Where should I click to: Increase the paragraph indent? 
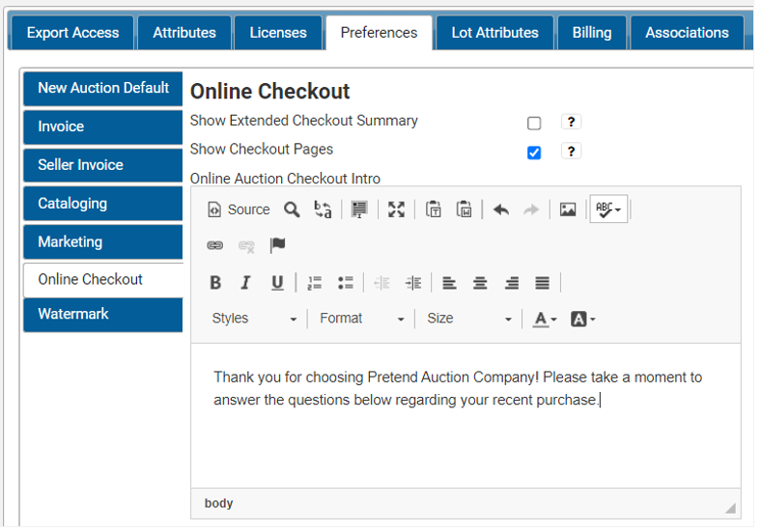413,282
